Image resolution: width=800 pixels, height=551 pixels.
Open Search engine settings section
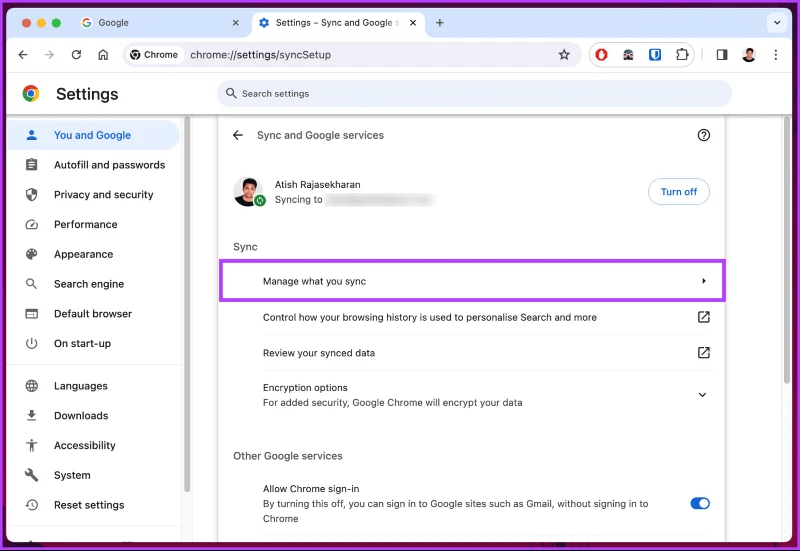click(93, 284)
